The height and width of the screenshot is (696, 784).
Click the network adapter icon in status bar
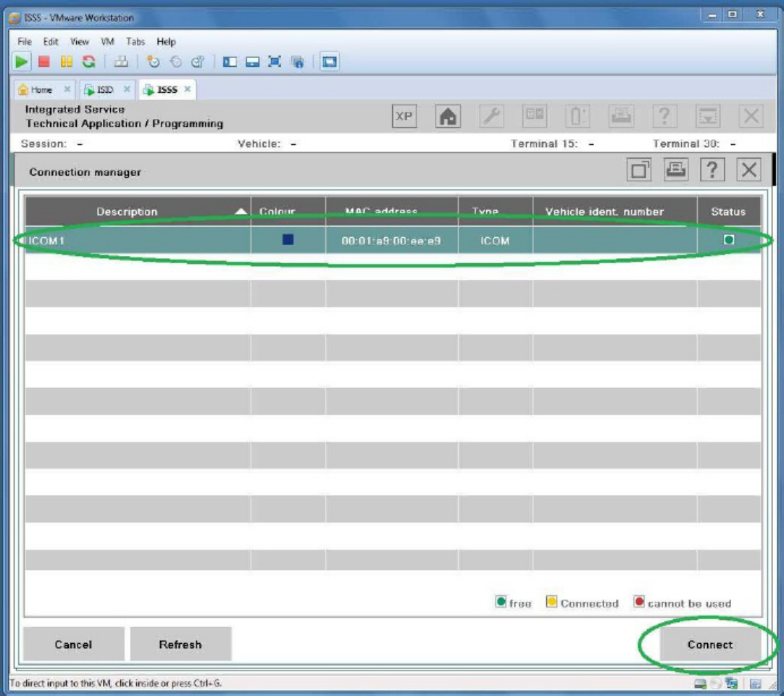point(732,684)
